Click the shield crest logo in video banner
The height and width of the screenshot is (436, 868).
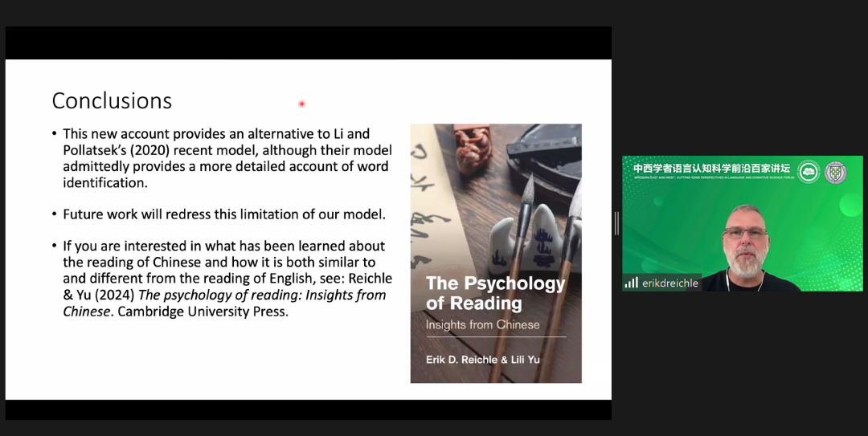tap(836, 172)
